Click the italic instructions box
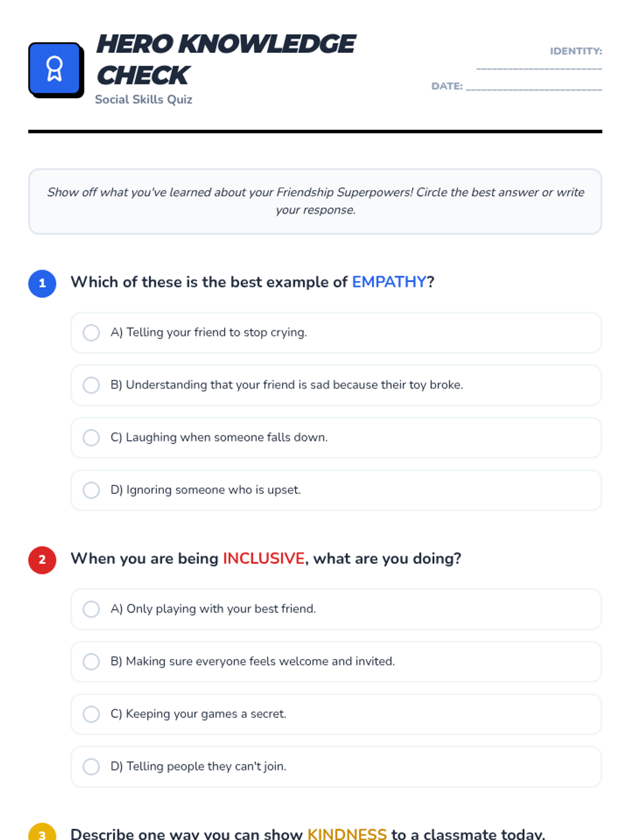 click(x=315, y=201)
